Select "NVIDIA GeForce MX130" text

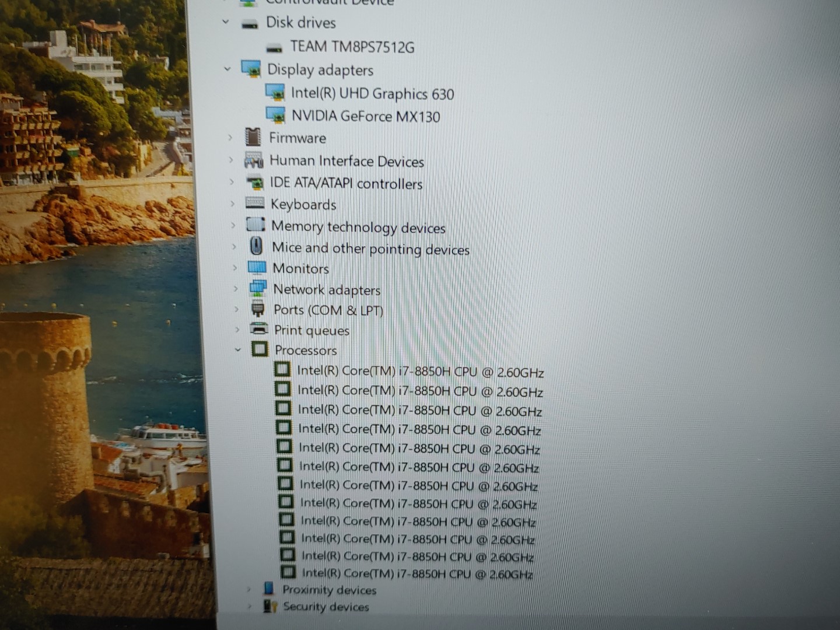coord(366,116)
